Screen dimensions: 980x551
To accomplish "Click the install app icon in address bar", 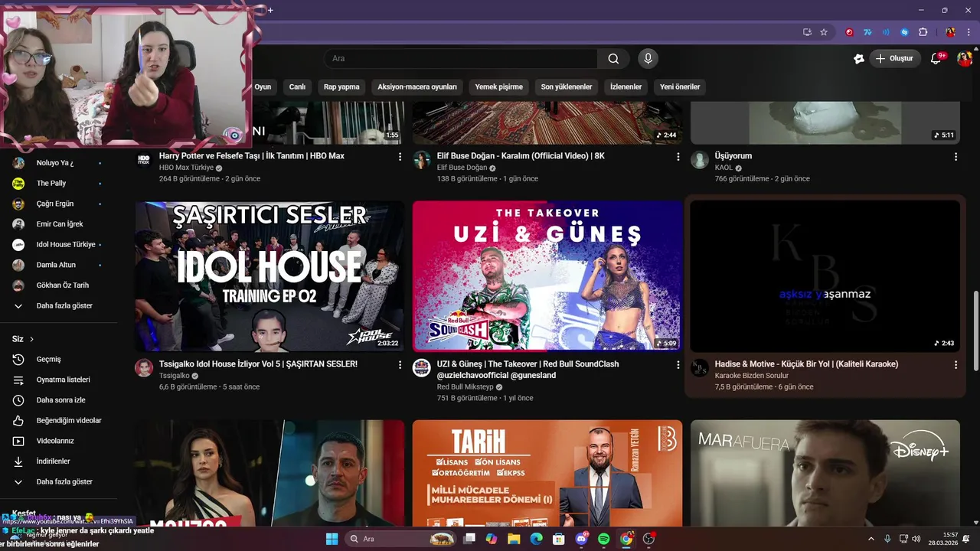I will (807, 32).
